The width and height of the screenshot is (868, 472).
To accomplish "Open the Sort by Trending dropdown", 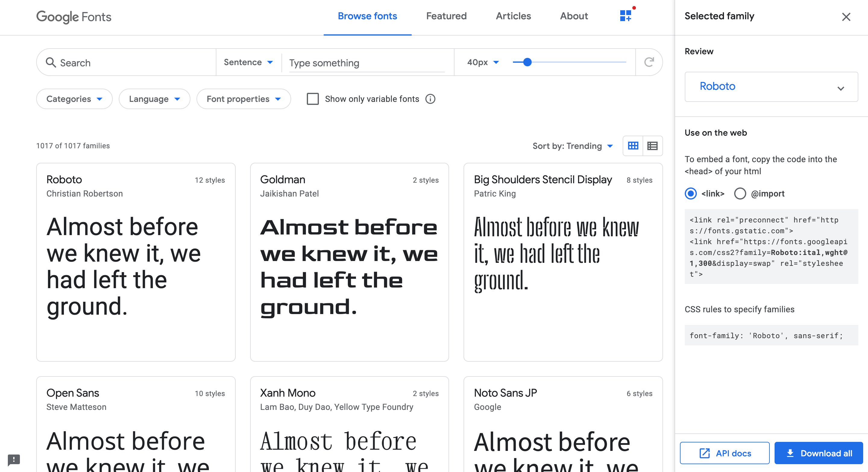I will [x=573, y=146].
